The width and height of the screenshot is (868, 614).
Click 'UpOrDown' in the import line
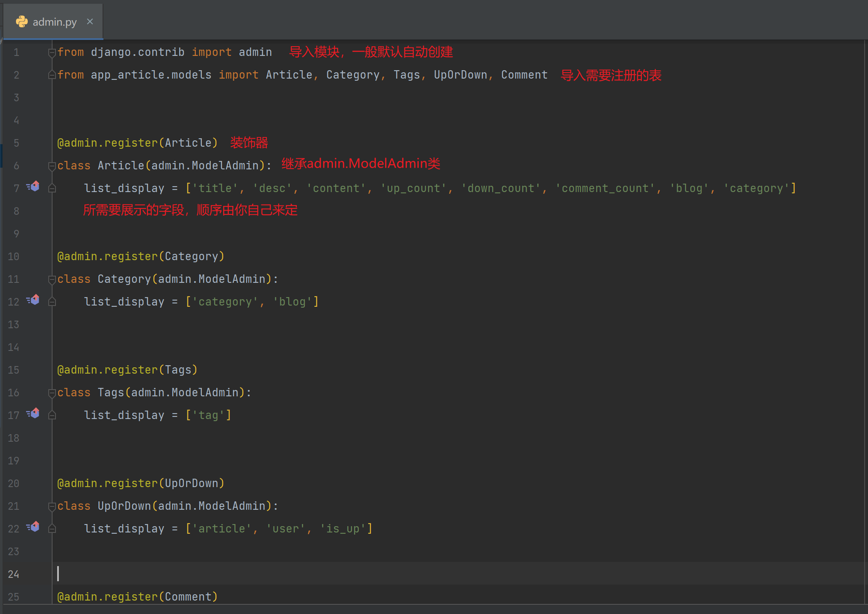tap(461, 75)
